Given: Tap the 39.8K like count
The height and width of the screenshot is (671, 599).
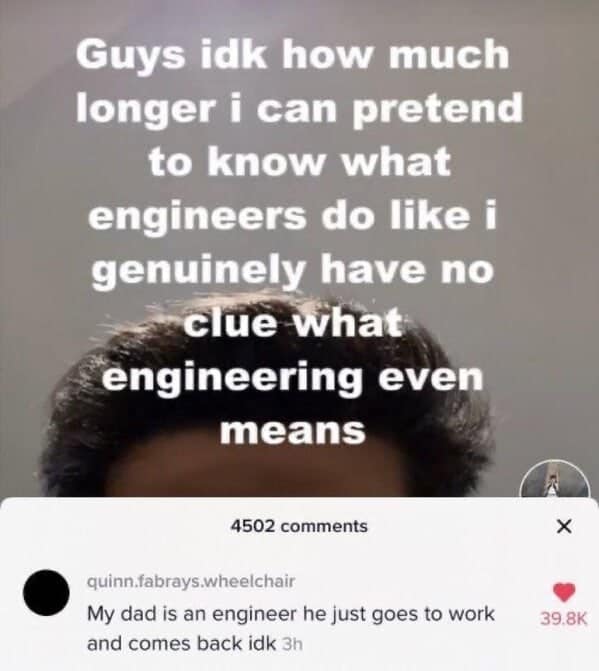Looking at the screenshot, I should click(x=563, y=620).
